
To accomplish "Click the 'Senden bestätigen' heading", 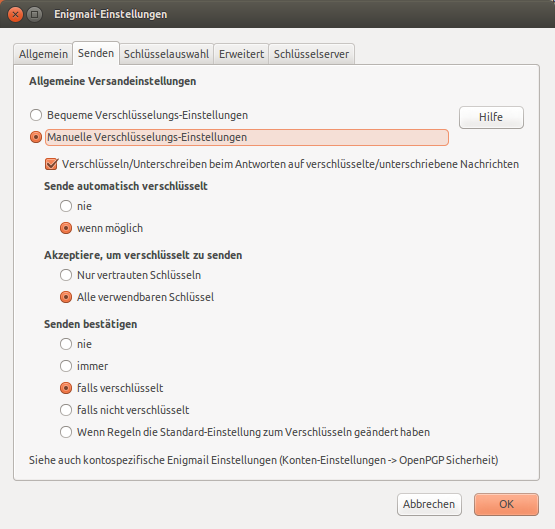I will tap(91, 324).
